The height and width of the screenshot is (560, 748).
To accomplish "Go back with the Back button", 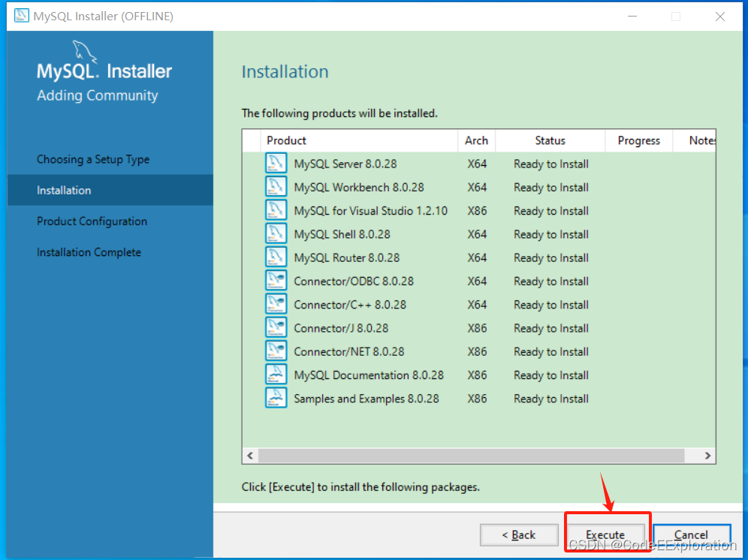I will pyautogui.click(x=519, y=534).
